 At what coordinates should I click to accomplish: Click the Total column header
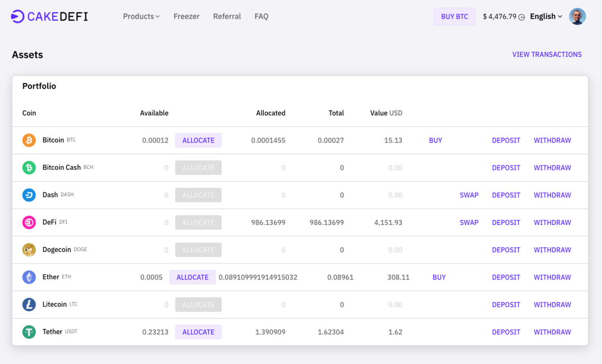(x=336, y=113)
